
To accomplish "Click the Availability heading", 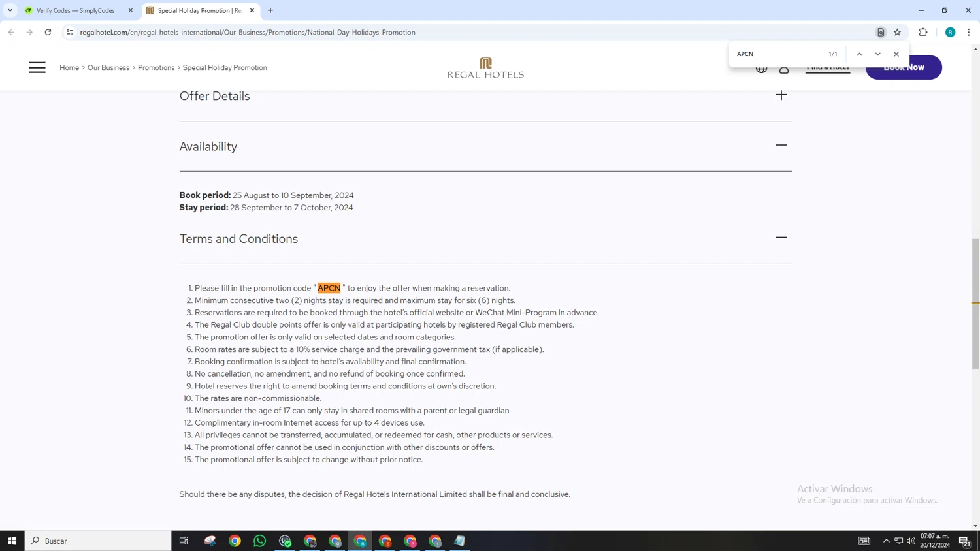I will pos(208,146).
